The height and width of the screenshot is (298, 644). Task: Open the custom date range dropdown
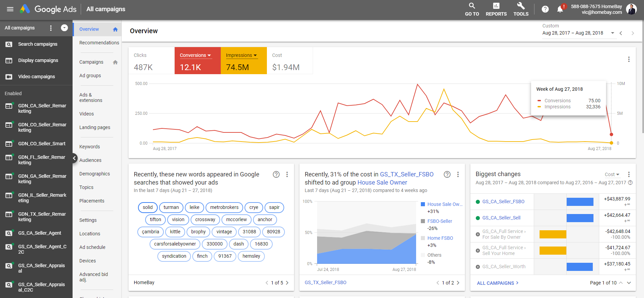click(x=612, y=33)
